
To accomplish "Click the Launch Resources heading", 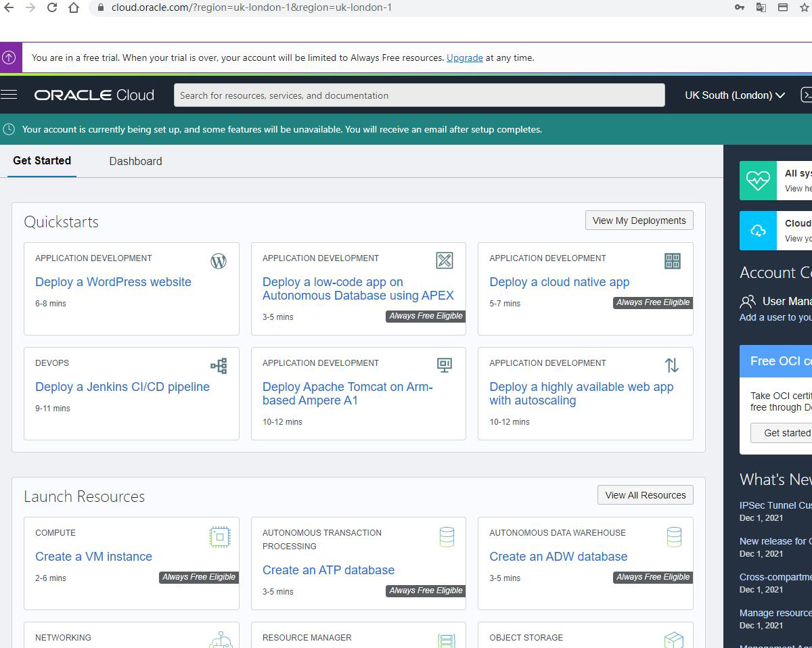I will (x=84, y=496).
